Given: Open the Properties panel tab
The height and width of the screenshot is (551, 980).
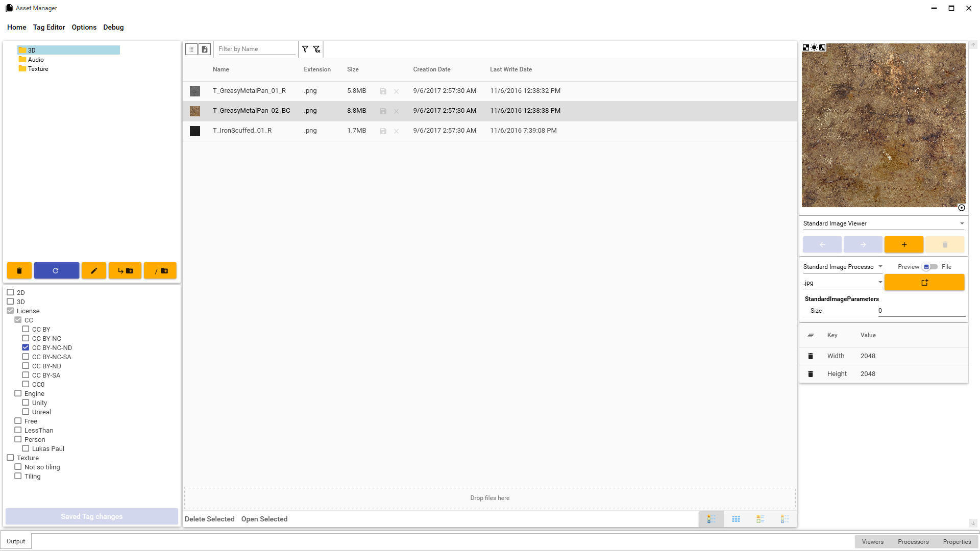Looking at the screenshot, I should point(957,542).
